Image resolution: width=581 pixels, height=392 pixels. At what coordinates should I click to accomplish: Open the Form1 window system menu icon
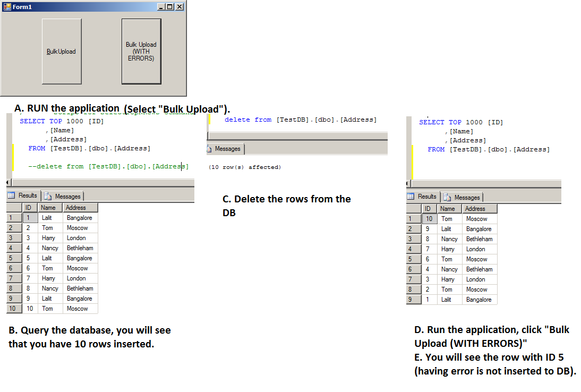(x=7, y=7)
